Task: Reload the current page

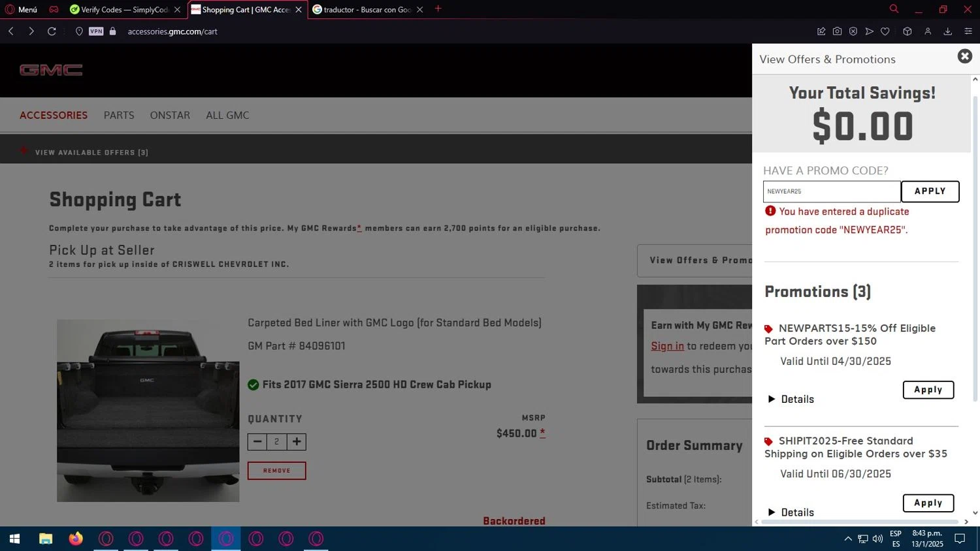Action: point(52,31)
